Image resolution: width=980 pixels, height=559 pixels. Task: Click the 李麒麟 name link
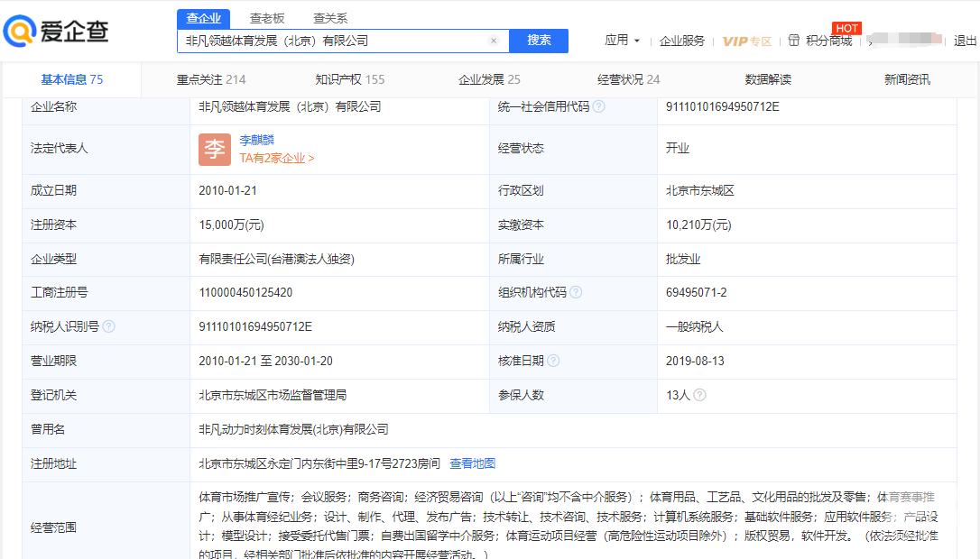256,140
